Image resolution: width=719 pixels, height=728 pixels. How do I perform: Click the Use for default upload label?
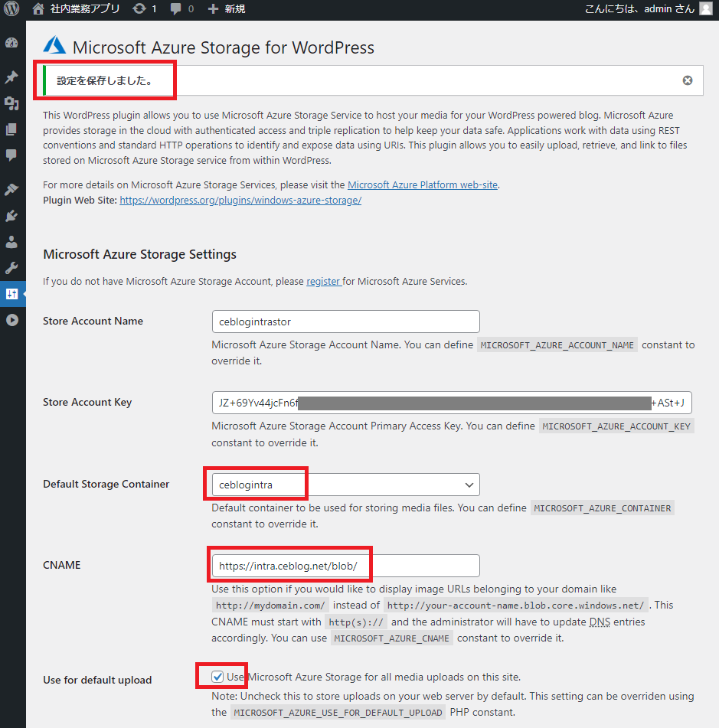97,680
